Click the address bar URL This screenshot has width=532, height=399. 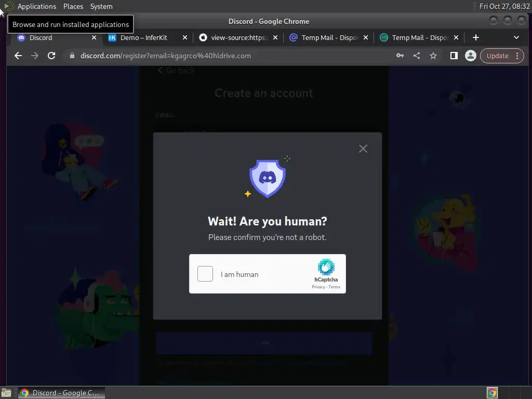pos(166,56)
